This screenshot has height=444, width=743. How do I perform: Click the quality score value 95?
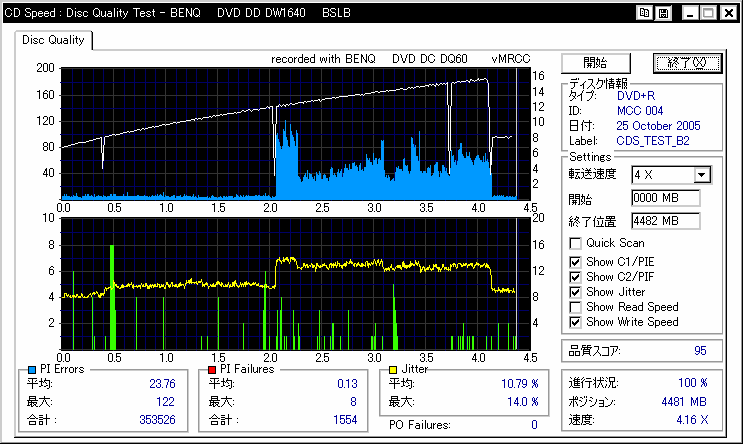(700, 351)
